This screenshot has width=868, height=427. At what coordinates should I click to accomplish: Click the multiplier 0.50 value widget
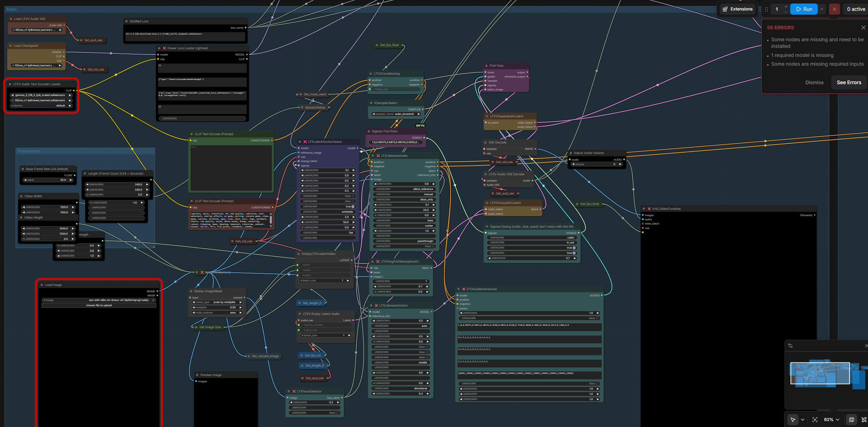point(217,308)
